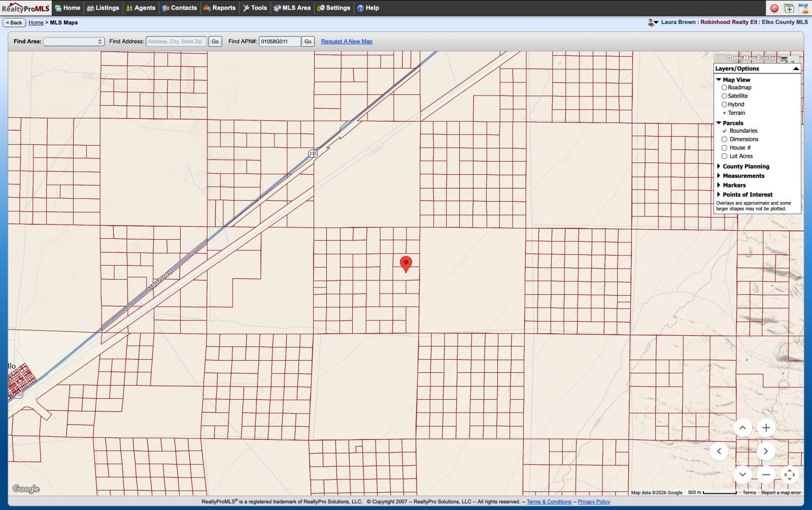Collapse the Layers/Options panel
812x510 pixels.
coord(795,68)
